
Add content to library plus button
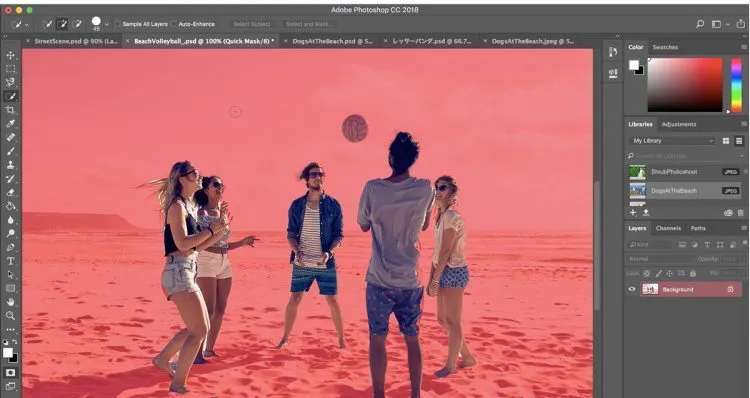pyautogui.click(x=633, y=212)
